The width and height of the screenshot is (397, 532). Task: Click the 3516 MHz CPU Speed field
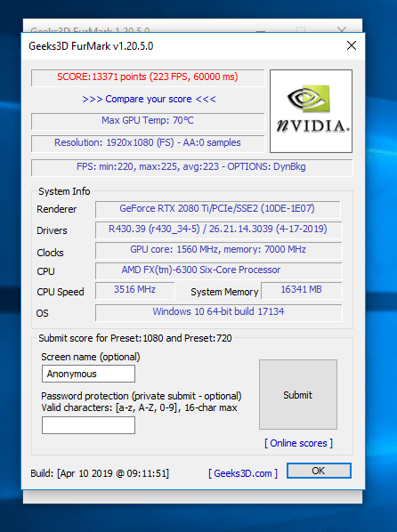coord(134,290)
